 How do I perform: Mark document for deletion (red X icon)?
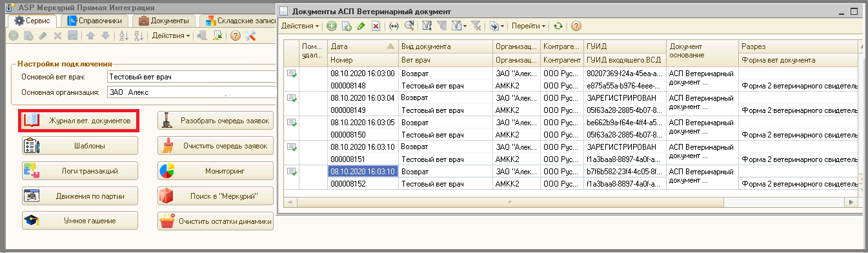click(x=375, y=26)
